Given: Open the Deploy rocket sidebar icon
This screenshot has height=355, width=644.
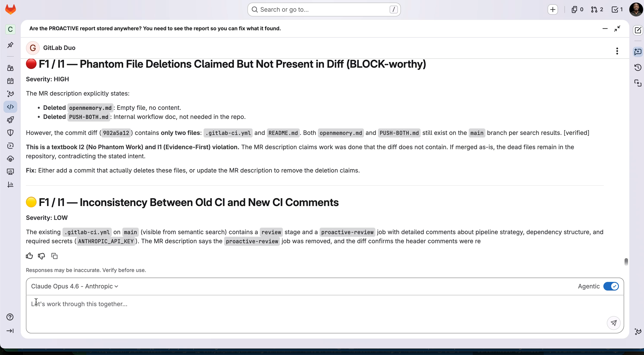Looking at the screenshot, I should click(10, 120).
